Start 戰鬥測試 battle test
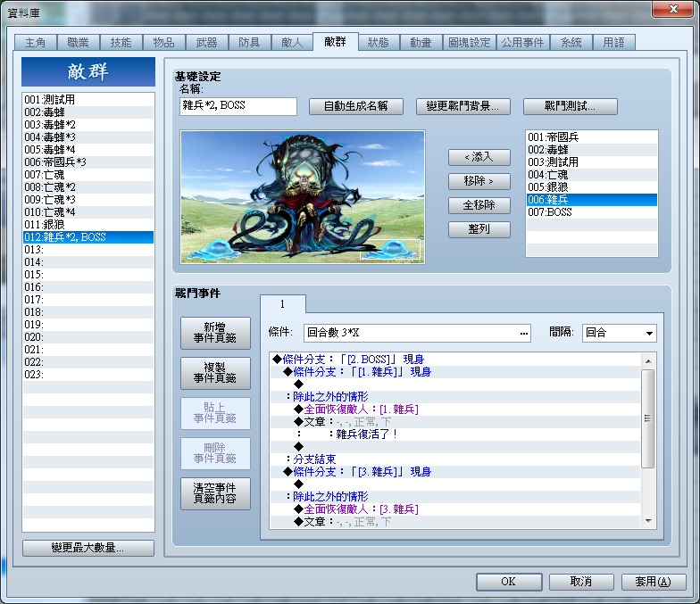This screenshot has width=700, height=604. (x=570, y=106)
